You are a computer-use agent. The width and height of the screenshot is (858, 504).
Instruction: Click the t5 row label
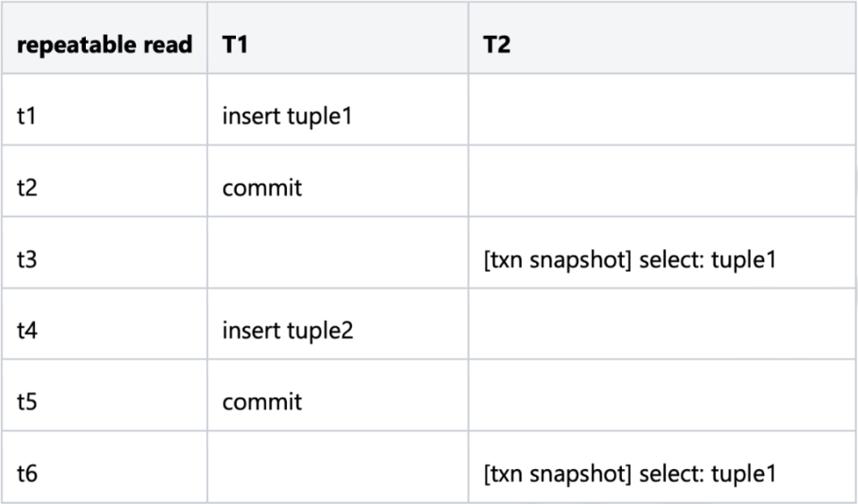[28, 402]
